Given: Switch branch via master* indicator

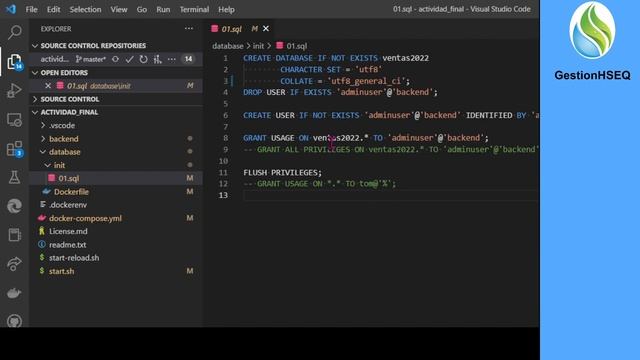Looking at the screenshot, I should (91, 59).
